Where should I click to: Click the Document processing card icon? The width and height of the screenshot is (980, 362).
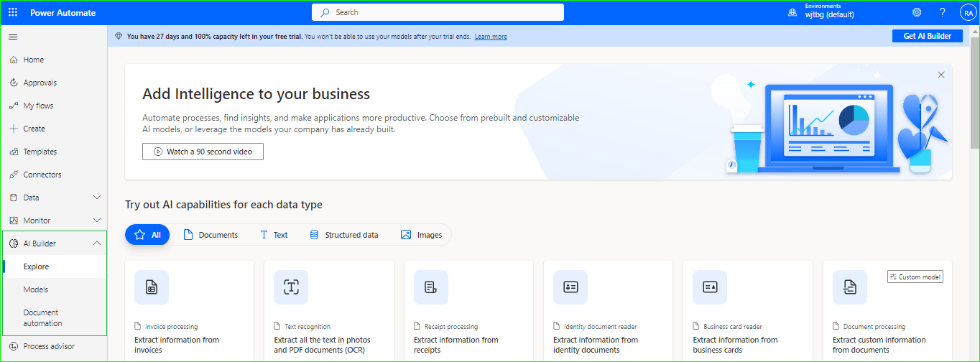click(850, 287)
